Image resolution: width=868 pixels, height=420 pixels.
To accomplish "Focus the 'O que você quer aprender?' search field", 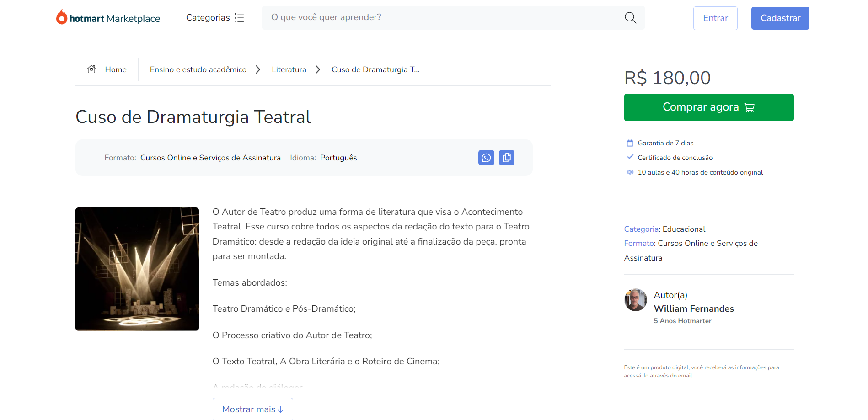I will 453,18.
